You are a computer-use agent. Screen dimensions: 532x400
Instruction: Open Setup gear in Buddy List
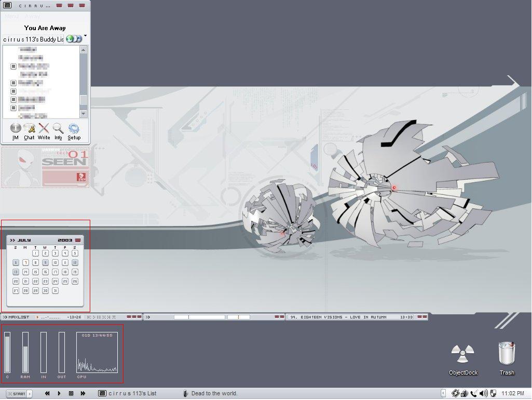(x=74, y=131)
